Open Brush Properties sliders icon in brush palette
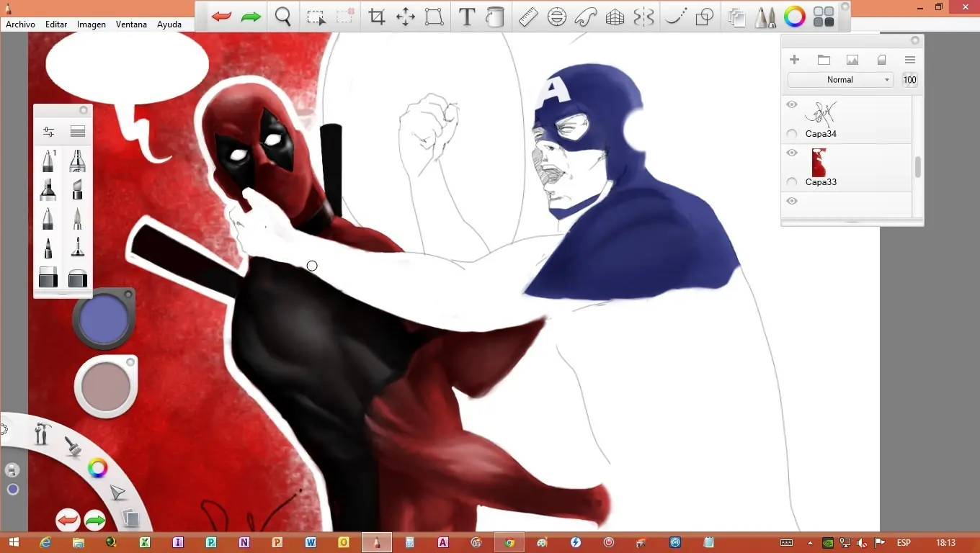 coord(48,132)
